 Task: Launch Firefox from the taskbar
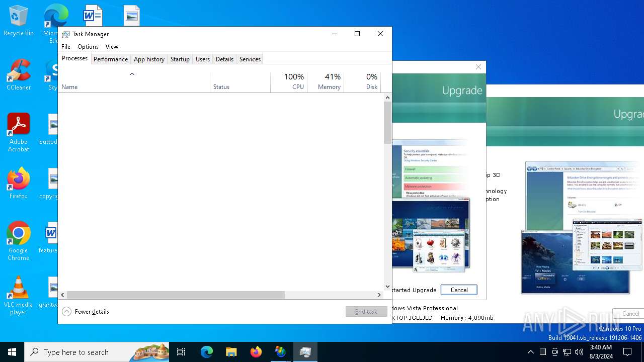click(x=256, y=352)
